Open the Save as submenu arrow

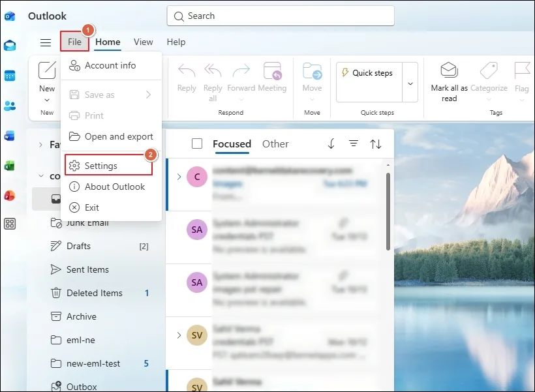[148, 95]
